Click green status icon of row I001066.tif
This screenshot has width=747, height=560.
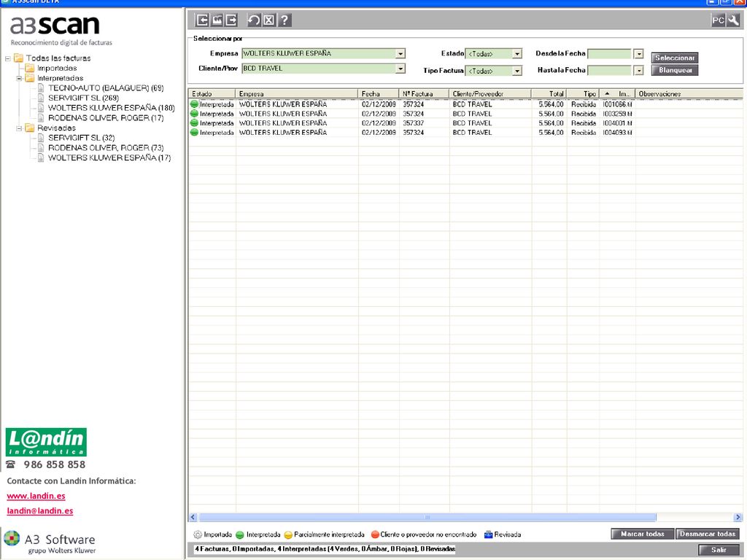point(194,104)
